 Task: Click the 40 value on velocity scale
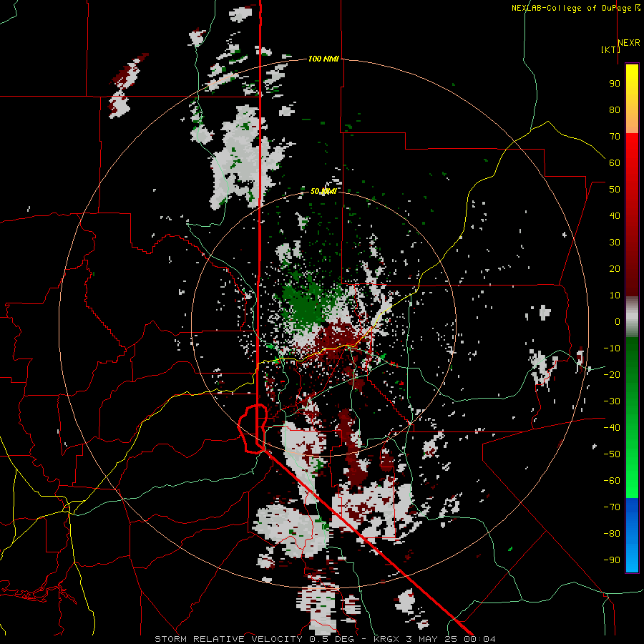pyautogui.click(x=615, y=216)
